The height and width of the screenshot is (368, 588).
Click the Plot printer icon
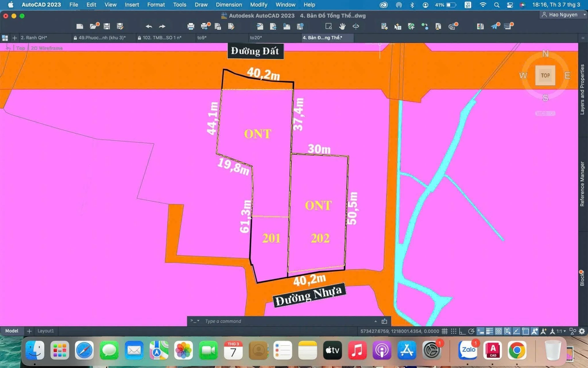[191, 26]
